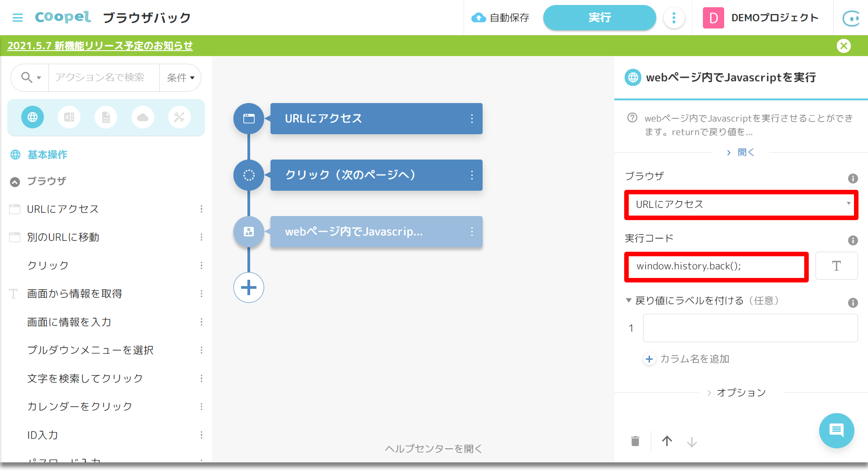This screenshot has height=475, width=868.
Task: Open the ブラウザ dropdown showing URLにアクセス
Action: pyautogui.click(x=740, y=204)
